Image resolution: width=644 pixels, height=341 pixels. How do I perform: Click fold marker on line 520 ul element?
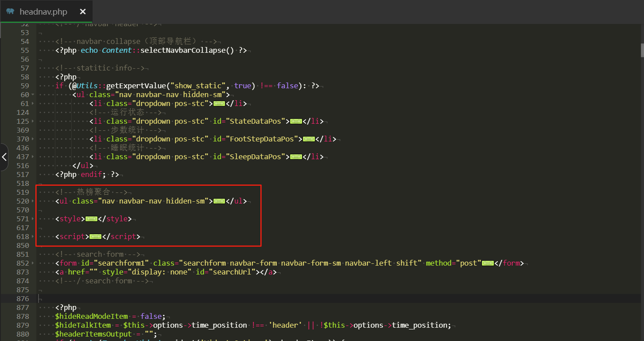(x=219, y=201)
